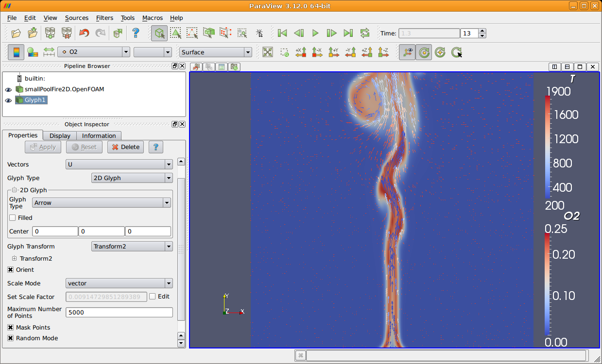
Task: Activate the zoom to box tool
Action: coord(285,52)
